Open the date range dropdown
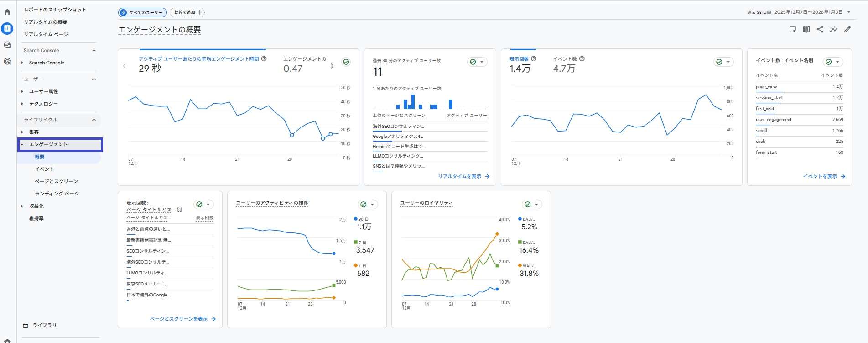 point(849,12)
